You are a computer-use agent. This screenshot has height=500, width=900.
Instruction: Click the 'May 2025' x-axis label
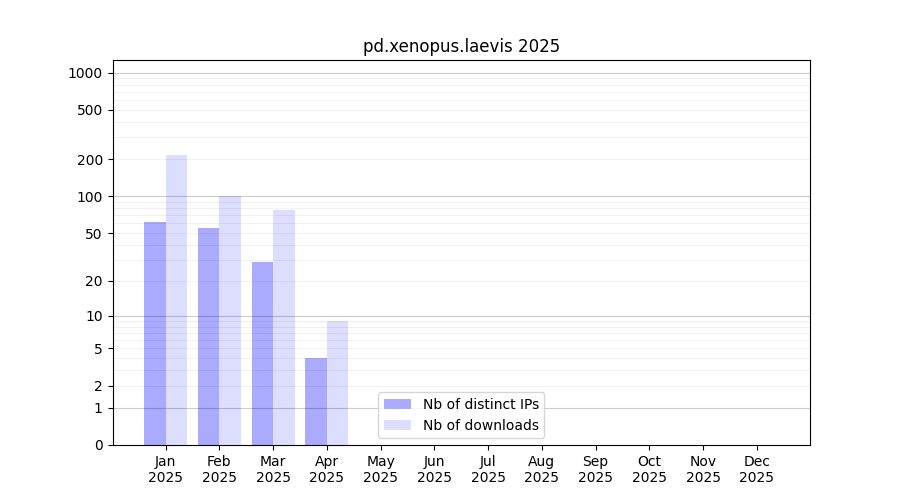pos(380,469)
